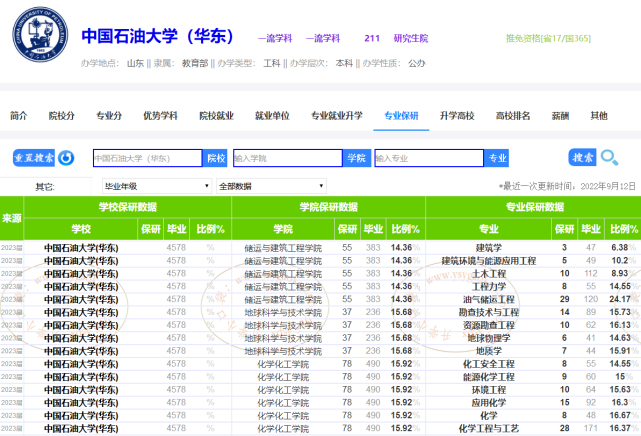
Task: Click the 来源 column header
Action: tap(11, 218)
